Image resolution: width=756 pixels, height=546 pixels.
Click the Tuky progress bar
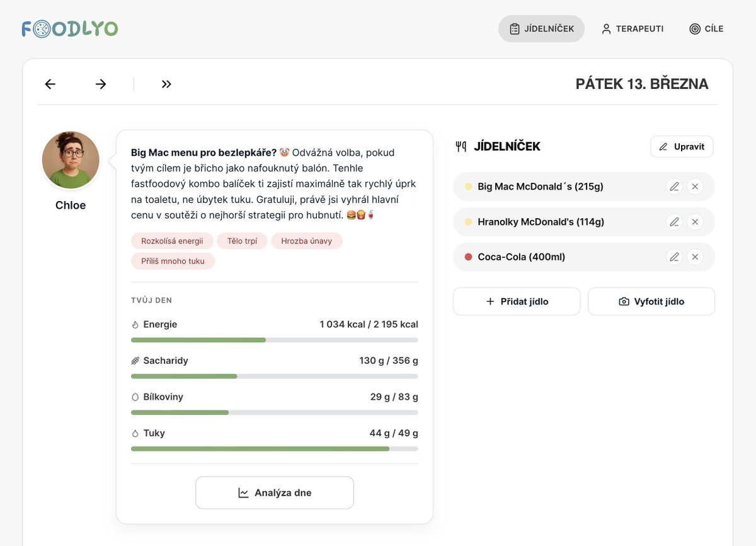275,449
